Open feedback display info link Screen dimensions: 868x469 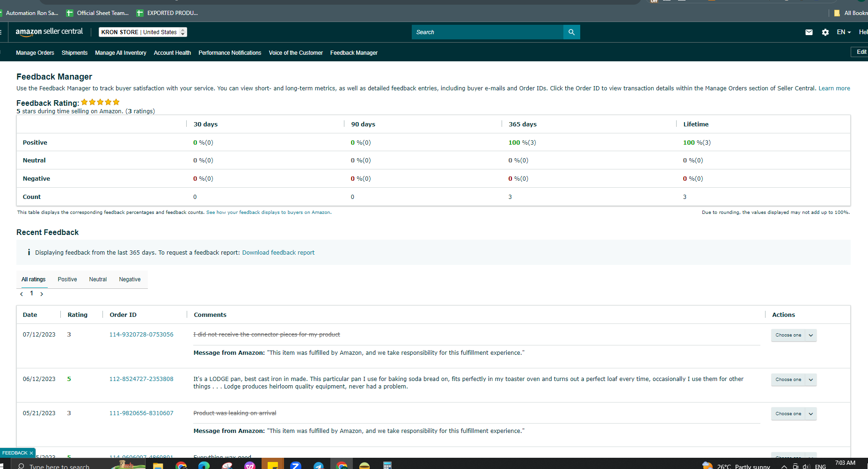coord(269,213)
